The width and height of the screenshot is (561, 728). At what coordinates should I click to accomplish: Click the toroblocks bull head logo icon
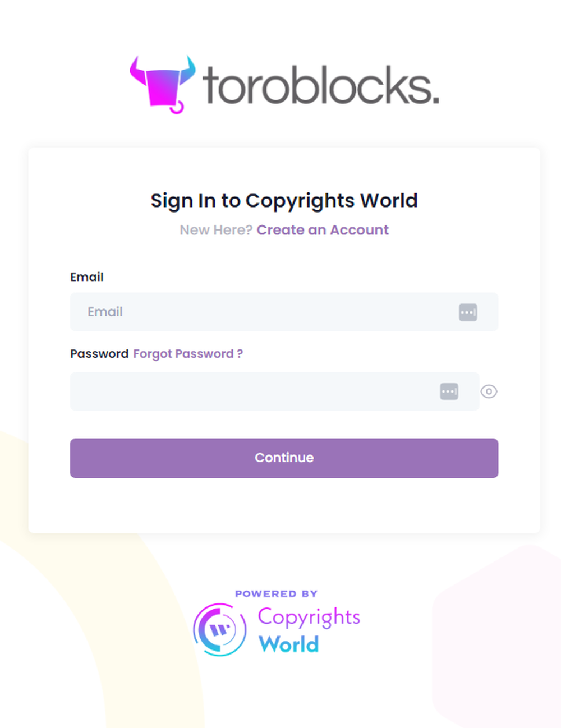tap(163, 84)
